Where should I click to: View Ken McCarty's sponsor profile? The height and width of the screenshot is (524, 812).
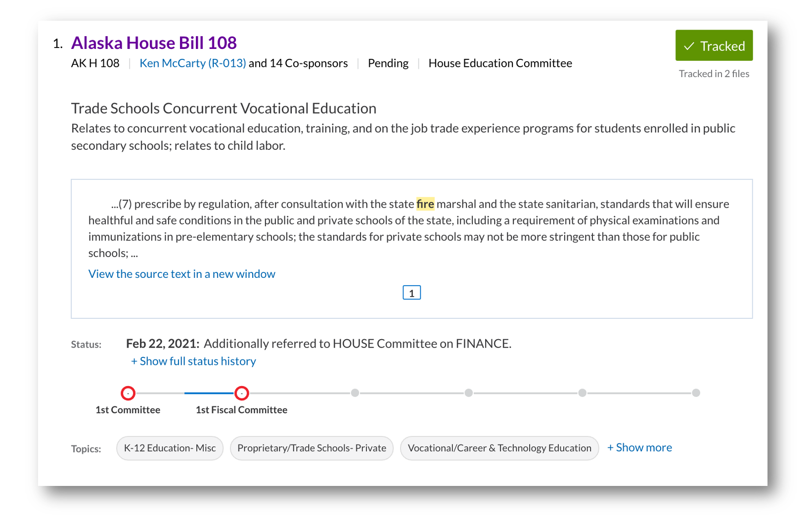pos(192,63)
